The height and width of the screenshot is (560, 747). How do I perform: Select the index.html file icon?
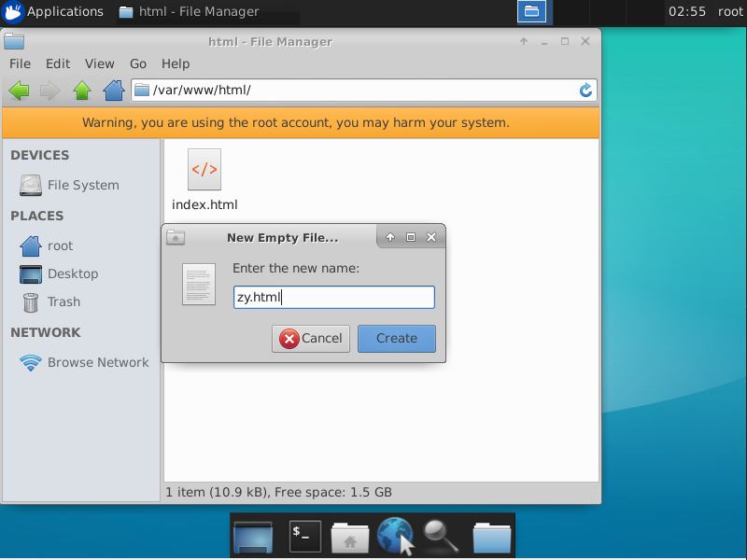pyautogui.click(x=204, y=170)
